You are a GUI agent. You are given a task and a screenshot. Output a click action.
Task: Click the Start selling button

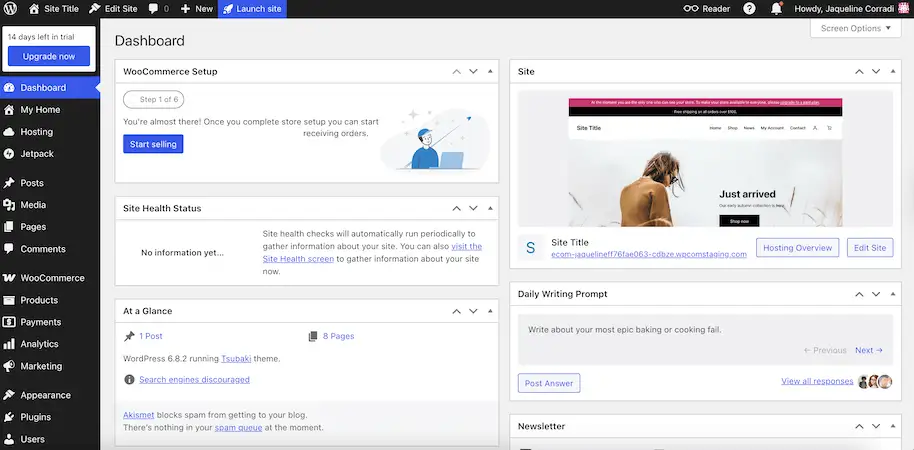tap(153, 144)
